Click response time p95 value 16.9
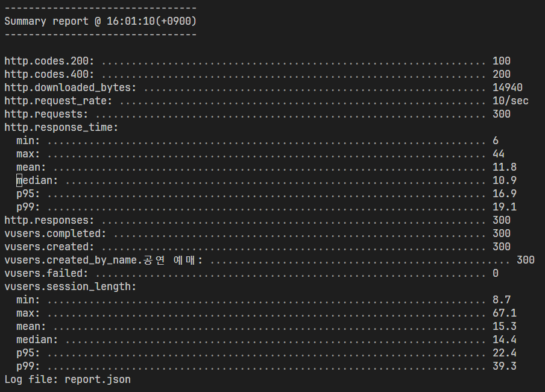The width and height of the screenshot is (545, 392). click(505, 194)
